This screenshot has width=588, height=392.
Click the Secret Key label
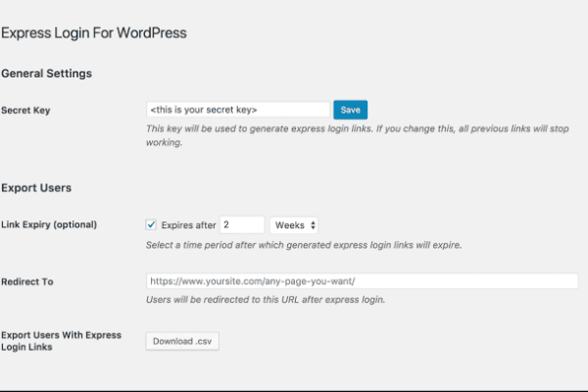25,111
